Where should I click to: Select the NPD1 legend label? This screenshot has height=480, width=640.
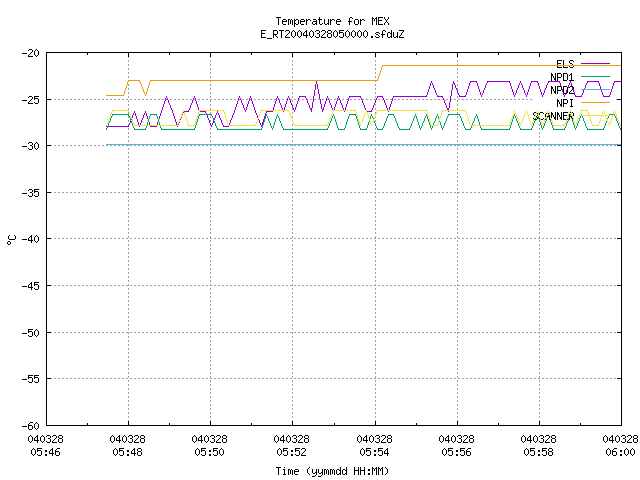(562, 77)
